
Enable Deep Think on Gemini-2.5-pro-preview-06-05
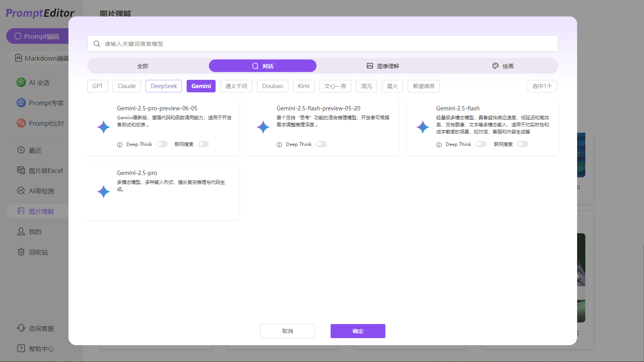pos(162,144)
